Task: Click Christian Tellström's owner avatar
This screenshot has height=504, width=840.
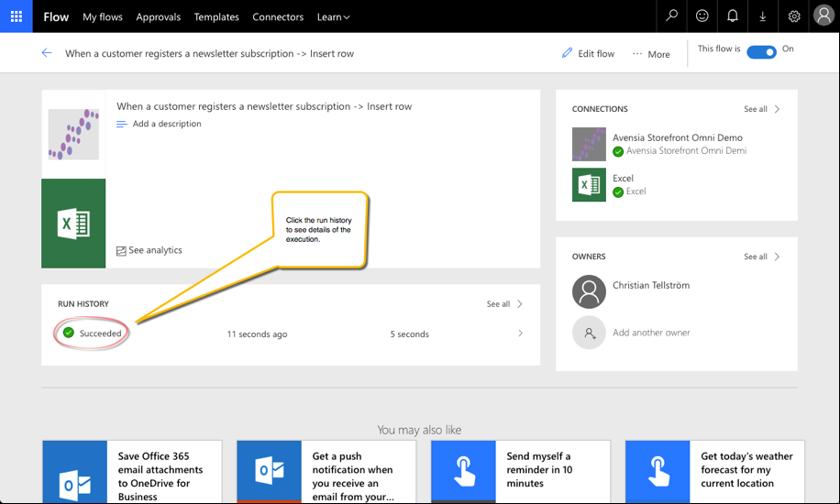Action: tap(589, 292)
